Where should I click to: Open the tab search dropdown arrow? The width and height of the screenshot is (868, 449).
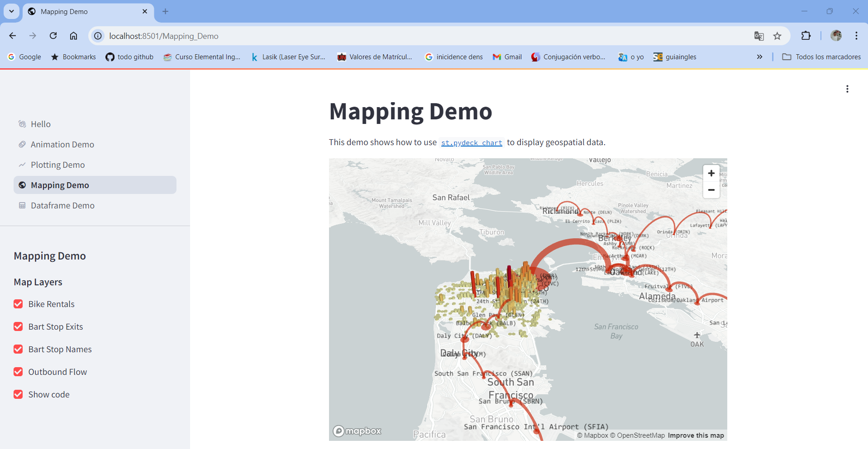11,11
